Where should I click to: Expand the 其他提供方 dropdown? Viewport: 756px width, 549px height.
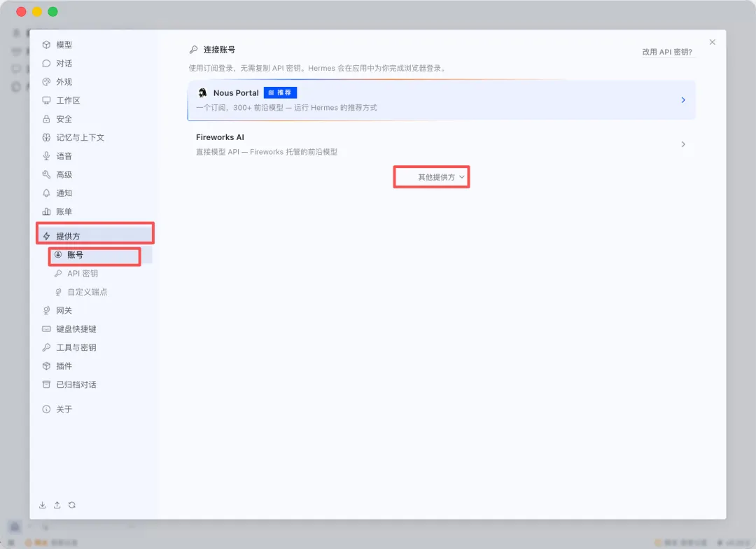[x=441, y=177]
